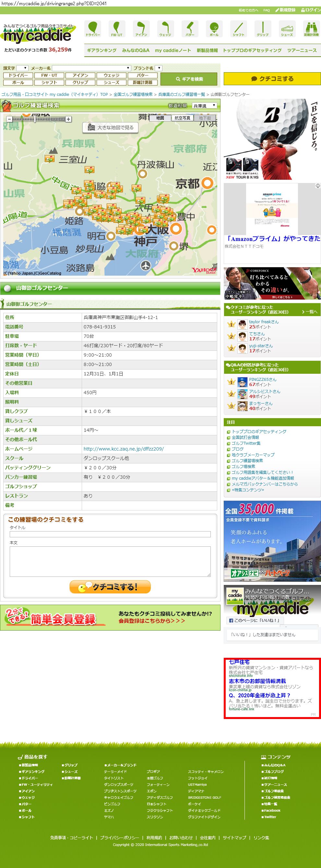Open the prefecture dropdown showing 兵庫県
321x868 pixels.
tap(204, 106)
